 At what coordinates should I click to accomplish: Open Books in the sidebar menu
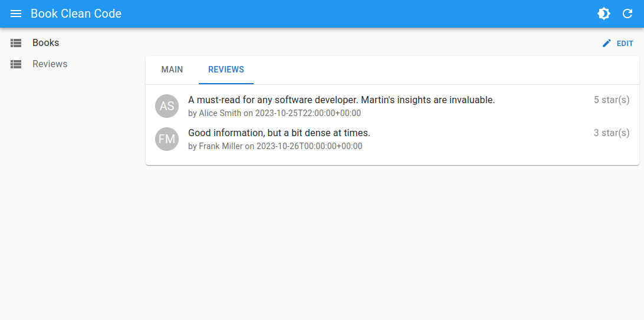click(46, 43)
